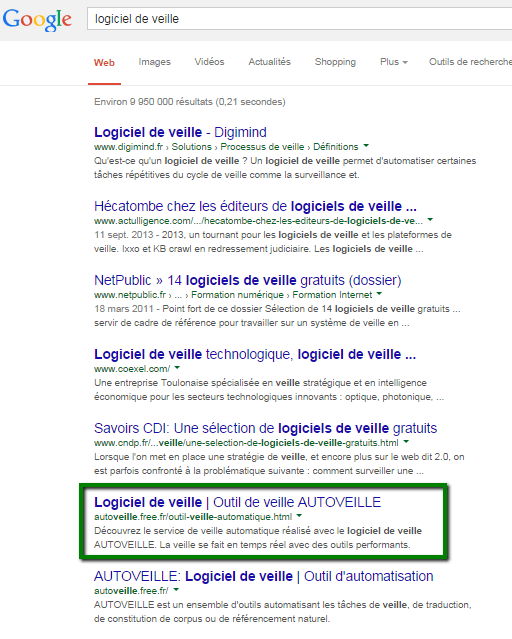Click snippet 'Une entreprise Toulonaise spécialisée'
512x639 pixels.
coord(269,390)
